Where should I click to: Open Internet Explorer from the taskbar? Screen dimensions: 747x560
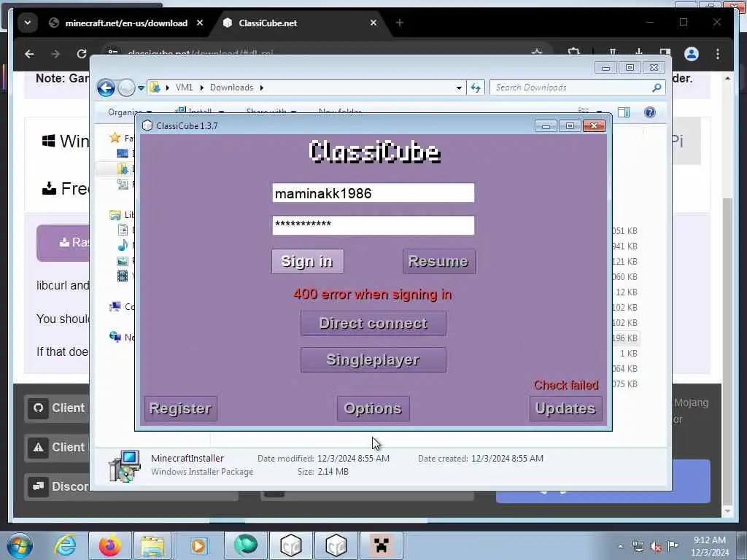point(65,545)
